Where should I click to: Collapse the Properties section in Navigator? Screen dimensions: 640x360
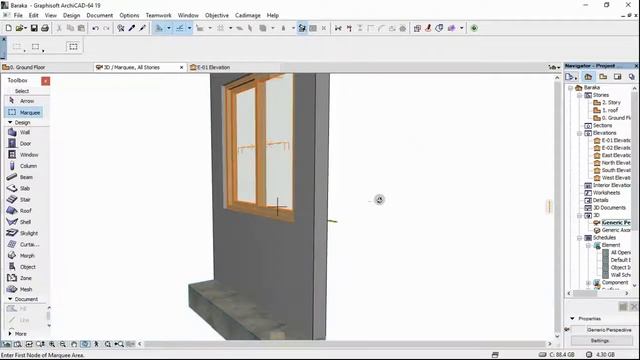tap(572, 318)
